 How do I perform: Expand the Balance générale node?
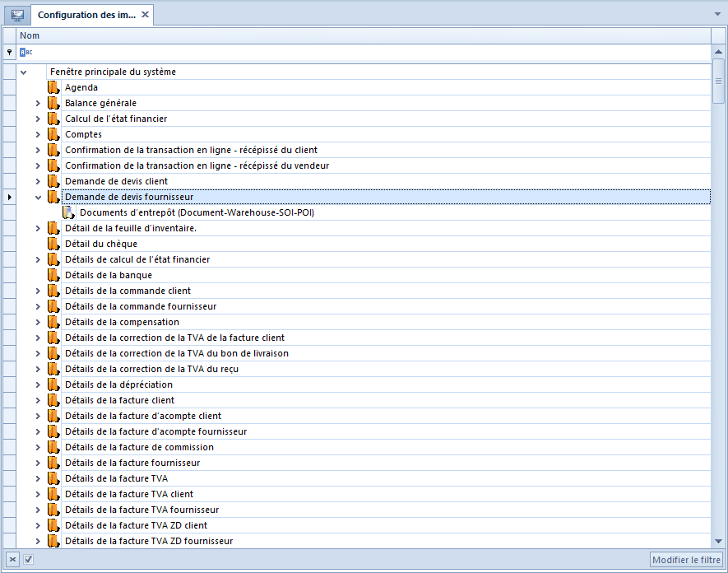(38, 103)
